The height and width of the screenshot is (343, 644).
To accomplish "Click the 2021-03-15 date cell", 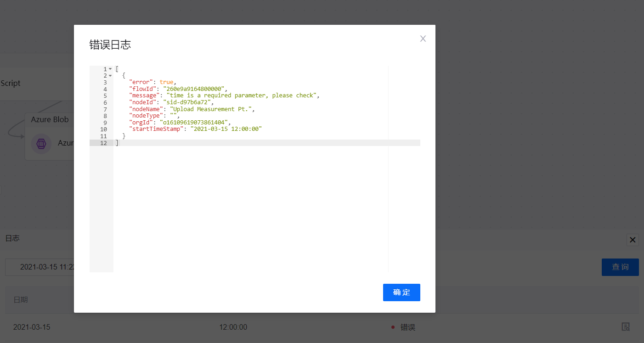I will point(32,327).
